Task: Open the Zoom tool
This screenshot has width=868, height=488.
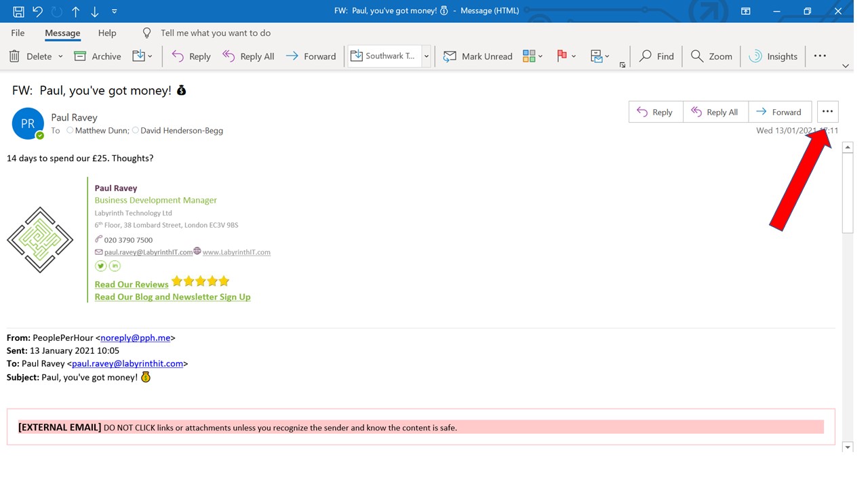Action: coord(711,56)
